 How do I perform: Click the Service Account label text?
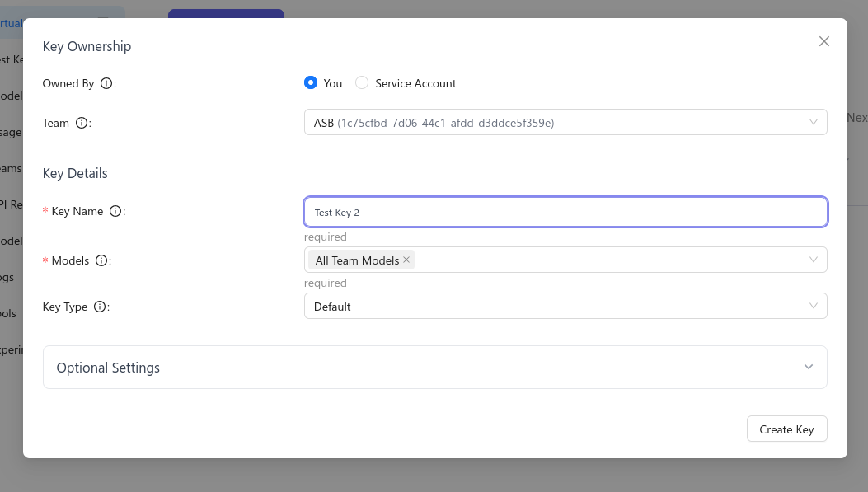pos(415,83)
